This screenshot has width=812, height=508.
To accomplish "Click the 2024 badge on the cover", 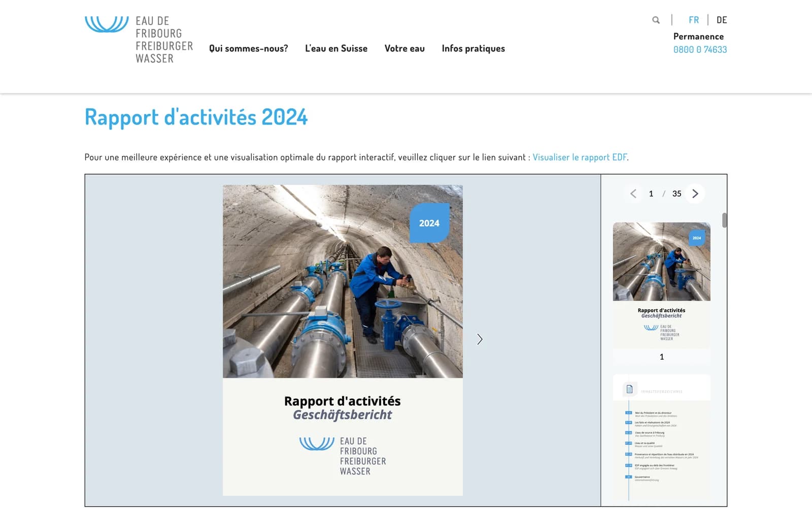I will pyautogui.click(x=429, y=223).
